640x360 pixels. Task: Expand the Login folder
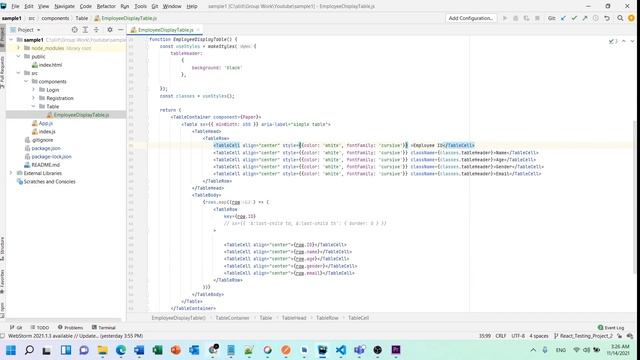[x=33, y=90]
